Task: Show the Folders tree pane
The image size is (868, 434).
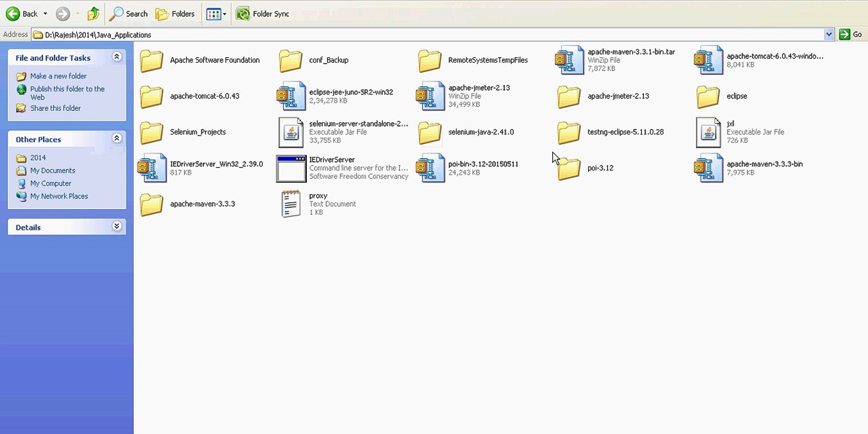Action: click(x=175, y=14)
